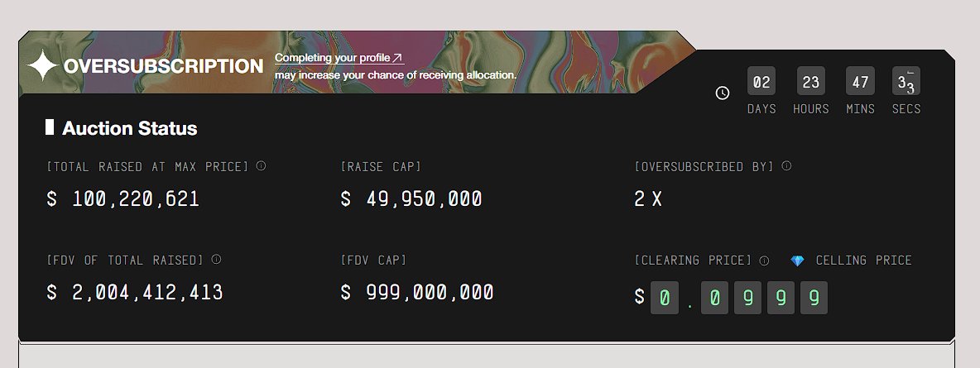This screenshot has height=368, width=980.
Task: Click the Celling Price label text
Action: (863, 260)
